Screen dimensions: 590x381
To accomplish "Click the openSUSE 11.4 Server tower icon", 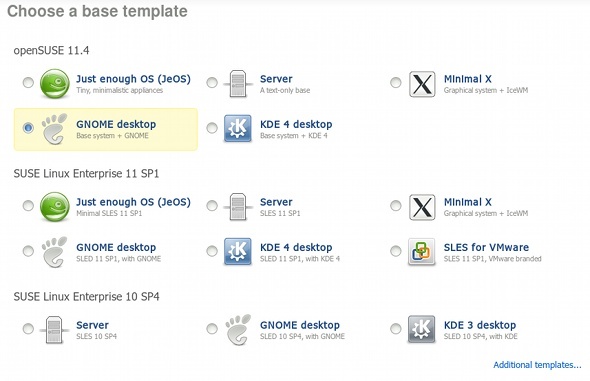I will pos(238,83).
